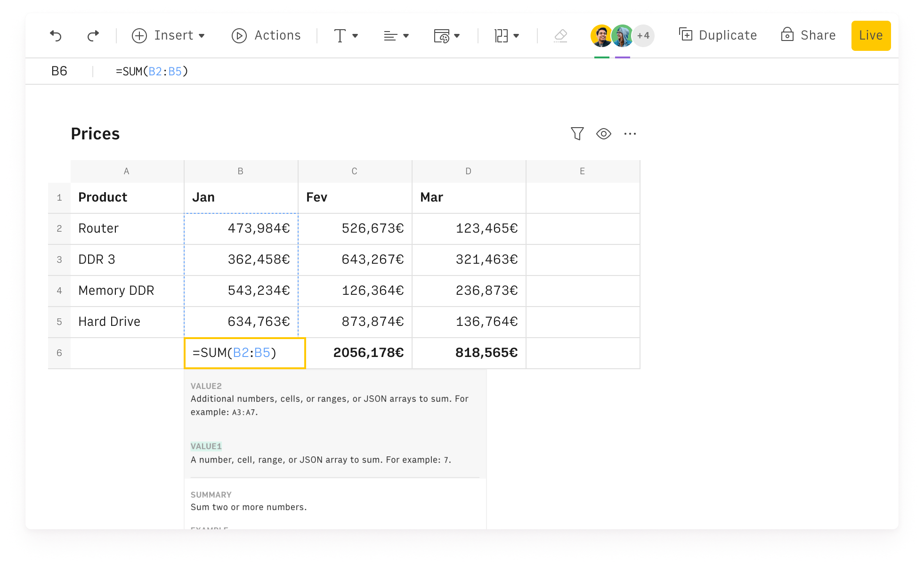Expand the Actions menu
Viewport: 924px width, 567px height.
[x=266, y=35]
